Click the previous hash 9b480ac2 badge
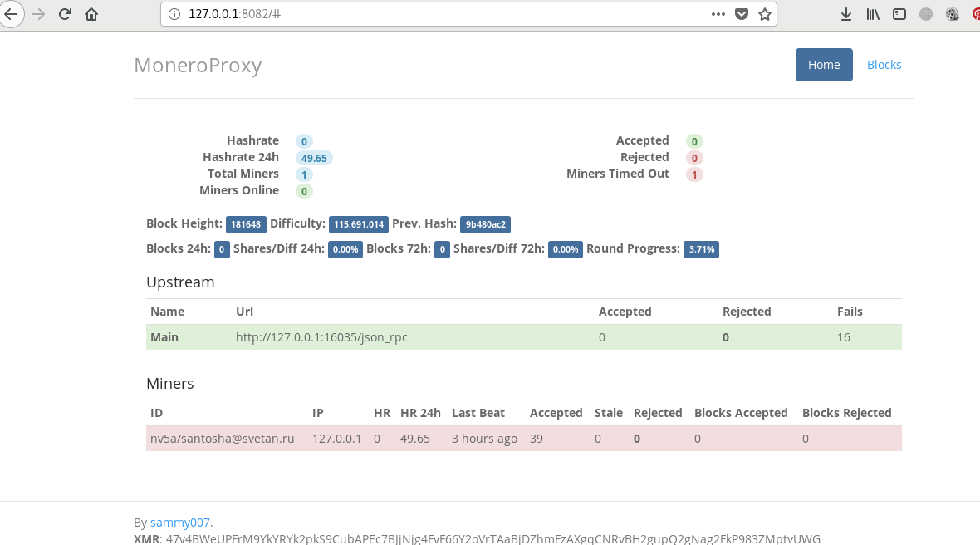The height and width of the screenshot is (545, 980). pyautogui.click(x=486, y=224)
